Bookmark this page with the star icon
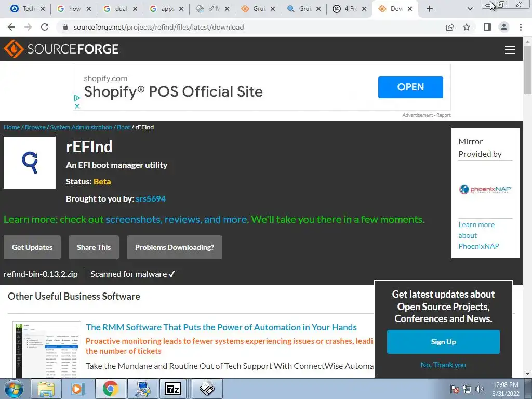Viewport: 532px width, 399px height. click(x=467, y=27)
